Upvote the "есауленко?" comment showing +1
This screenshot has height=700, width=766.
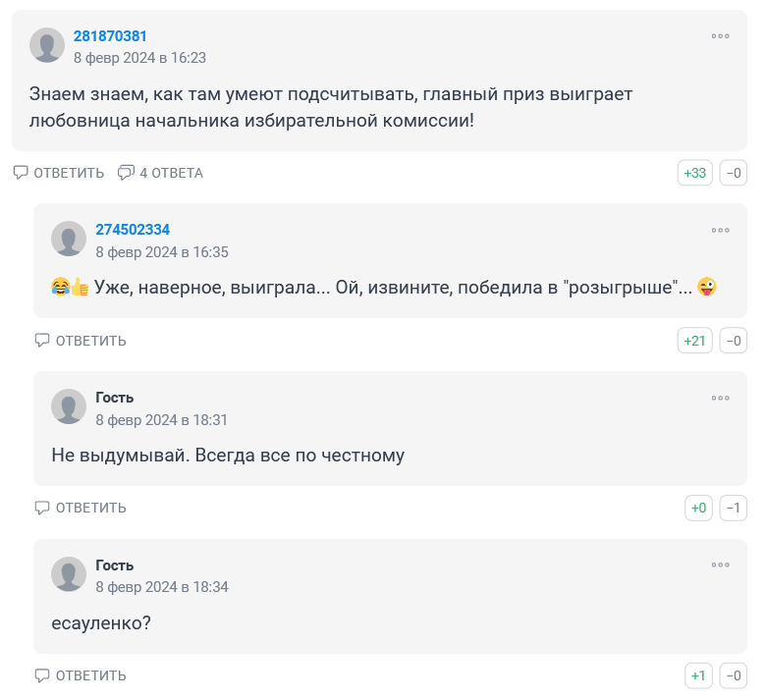[698, 675]
